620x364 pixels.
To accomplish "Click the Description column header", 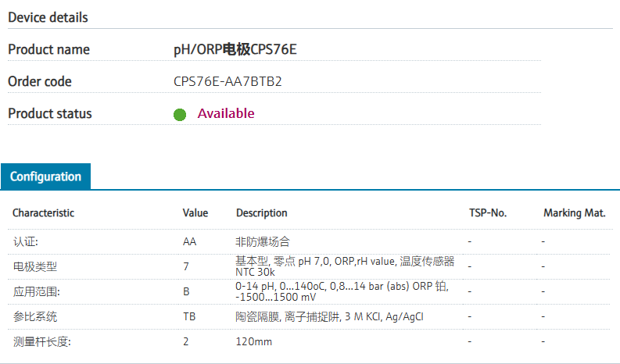I will pyautogui.click(x=261, y=212).
